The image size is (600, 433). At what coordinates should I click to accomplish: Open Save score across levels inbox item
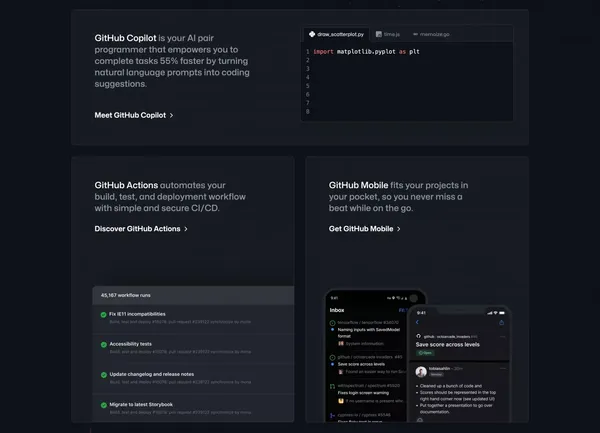pos(361,364)
